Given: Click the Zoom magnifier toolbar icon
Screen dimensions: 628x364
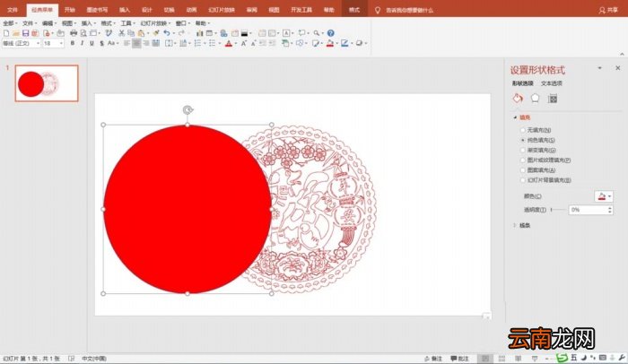Looking at the screenshot, I should [317, 33].
